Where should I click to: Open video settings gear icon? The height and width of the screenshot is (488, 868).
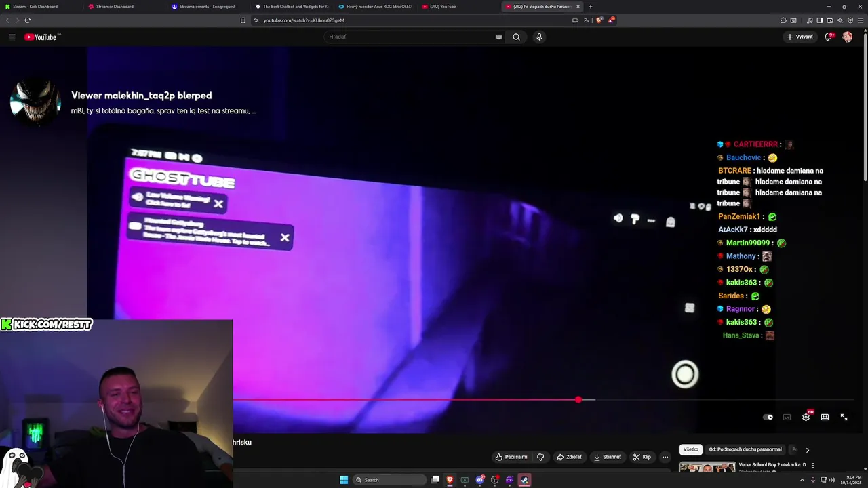(x=806, y=417)
